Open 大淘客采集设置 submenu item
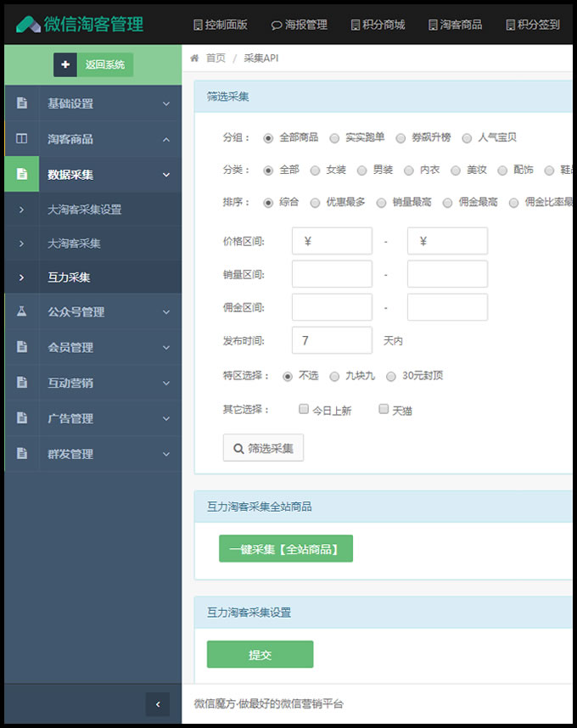 coord(85,210)
